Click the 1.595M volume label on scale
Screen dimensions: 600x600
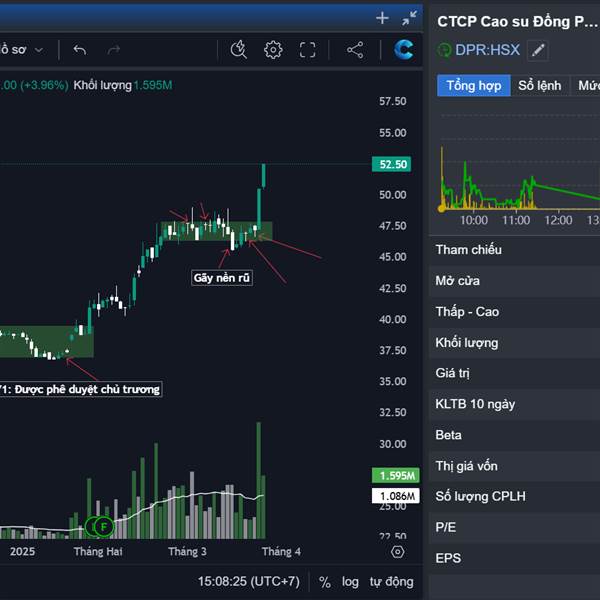(396, 476)
